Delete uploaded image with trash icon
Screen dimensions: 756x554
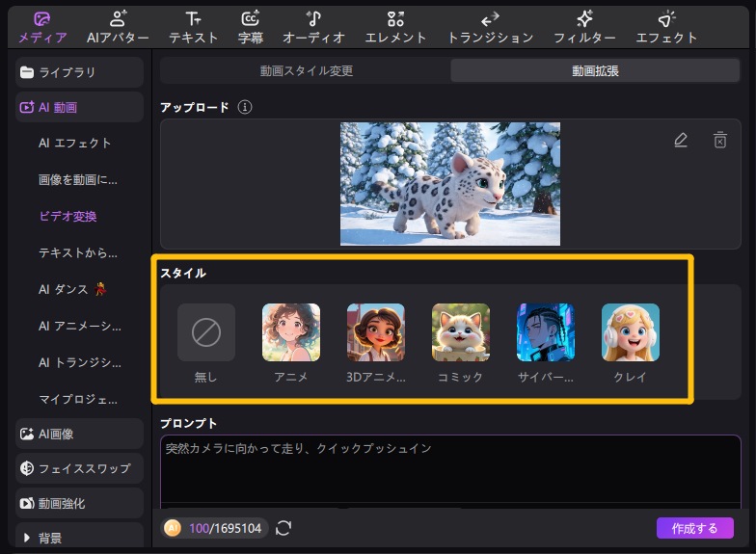click(x=719, y=140)
